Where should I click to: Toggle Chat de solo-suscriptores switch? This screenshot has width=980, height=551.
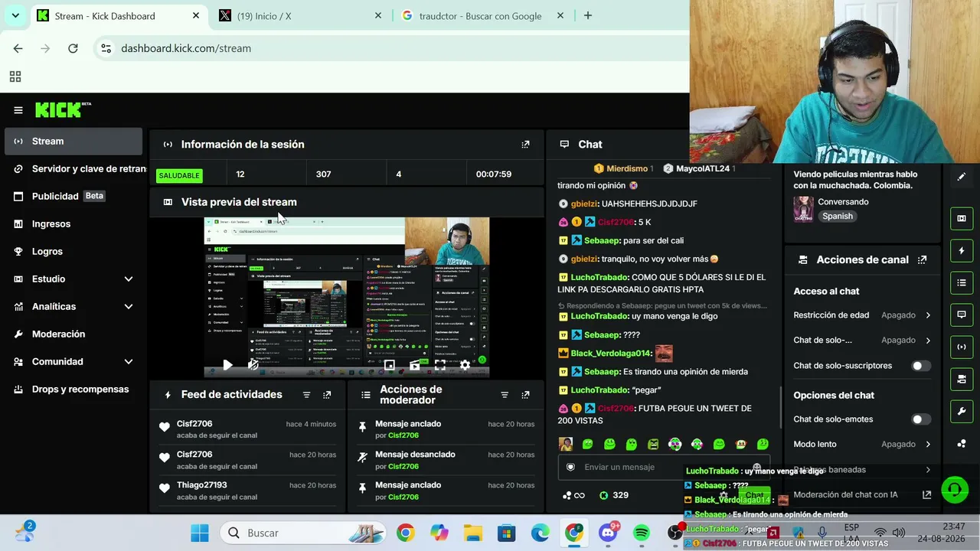tap(921, 366)
